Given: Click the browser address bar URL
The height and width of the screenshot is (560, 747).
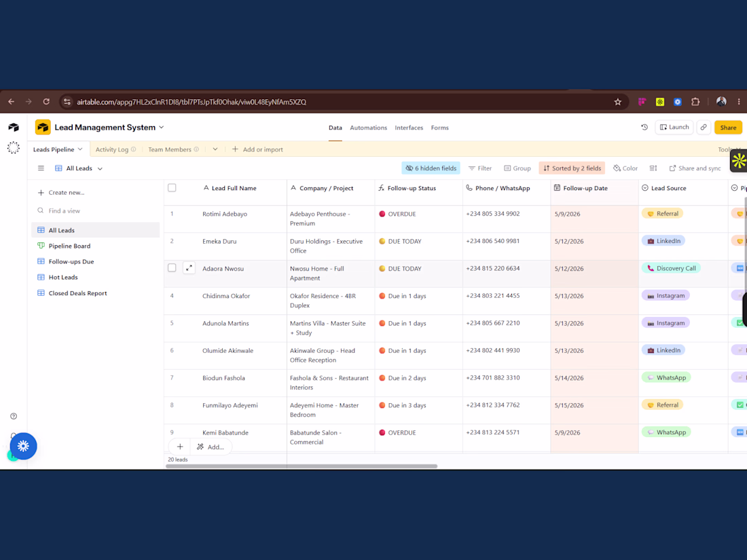Looking at the screenshot, I should point(192,102).
